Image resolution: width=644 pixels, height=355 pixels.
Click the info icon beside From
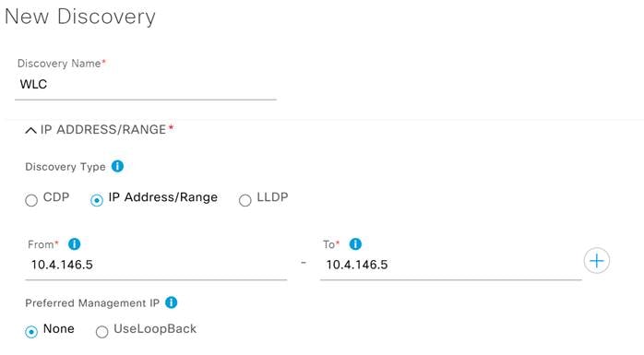pos(75,244)
